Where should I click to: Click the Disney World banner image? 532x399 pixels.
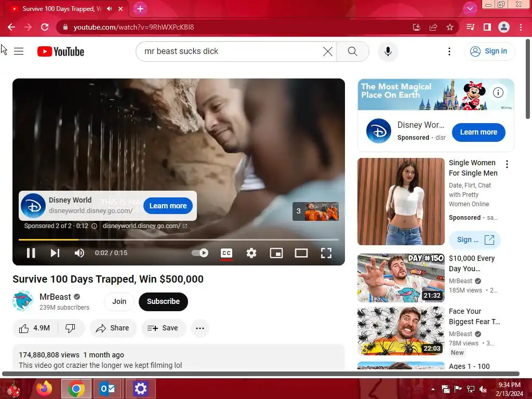click(436, 95)
